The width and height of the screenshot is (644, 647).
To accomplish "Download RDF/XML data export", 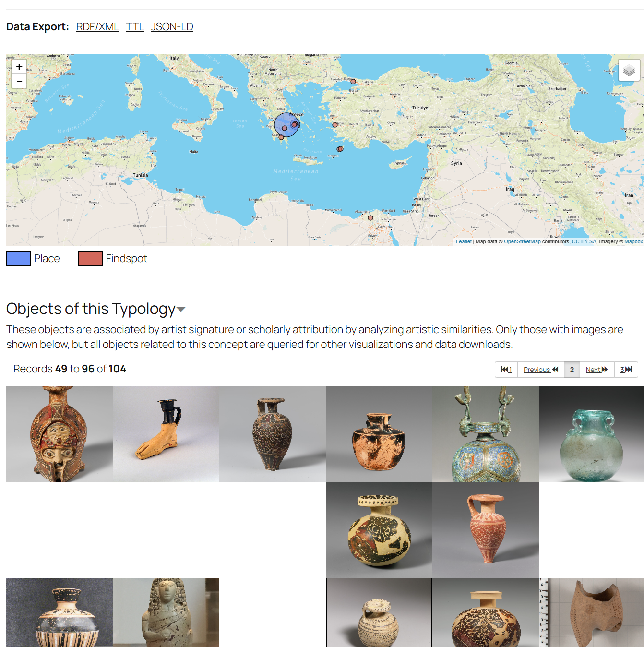I will (97, 27).
